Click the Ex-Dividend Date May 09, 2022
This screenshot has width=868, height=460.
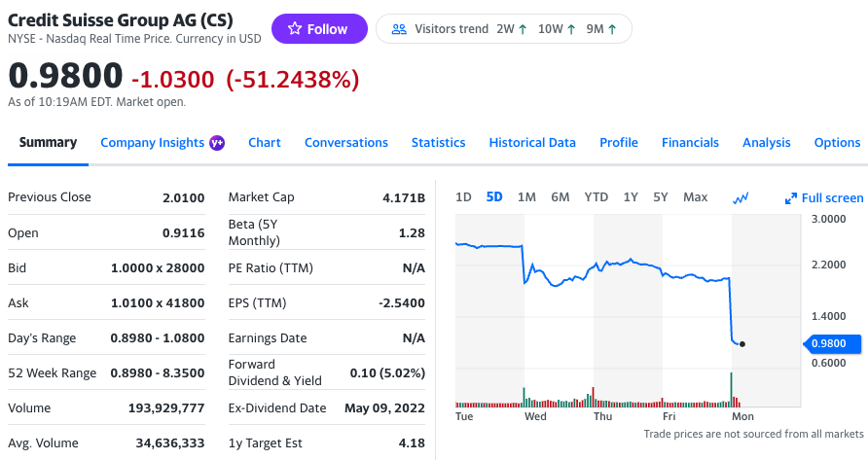tap(384, 407)
